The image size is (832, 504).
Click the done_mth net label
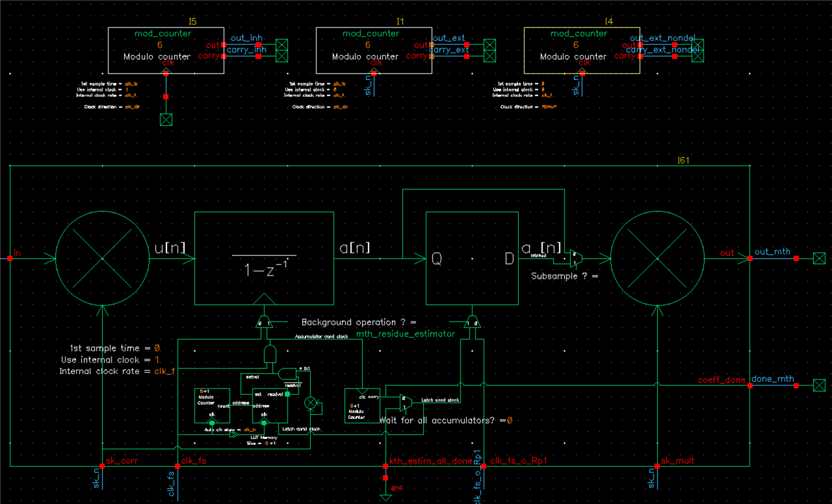coord(773,379)
